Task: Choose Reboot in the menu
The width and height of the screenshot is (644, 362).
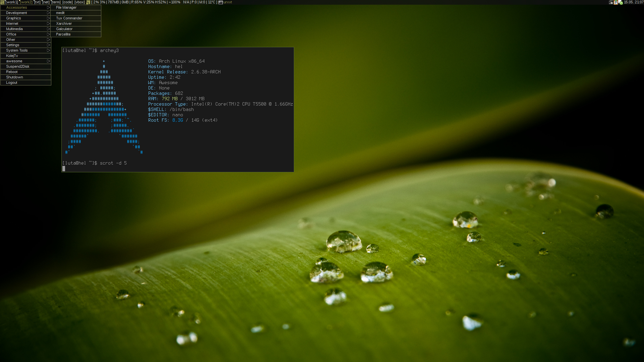Action: click(x=26, y=72)
